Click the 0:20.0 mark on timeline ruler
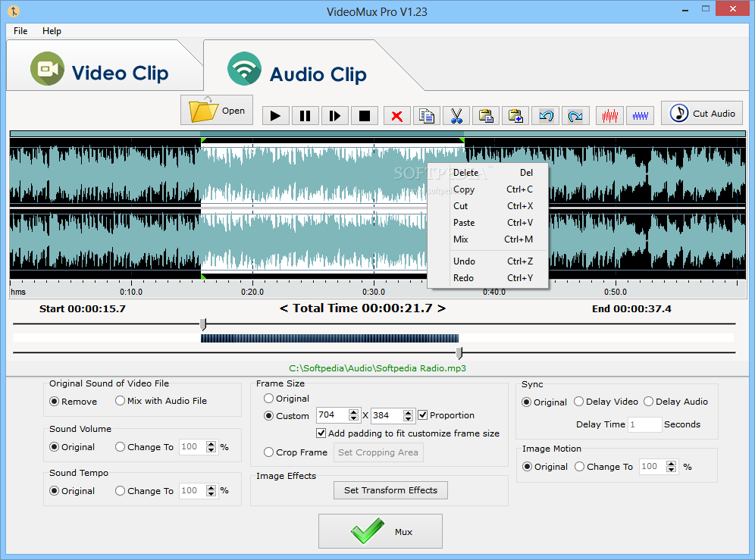Screen dimensions: 755x560 pyautogui.click(x=252, y=292)
